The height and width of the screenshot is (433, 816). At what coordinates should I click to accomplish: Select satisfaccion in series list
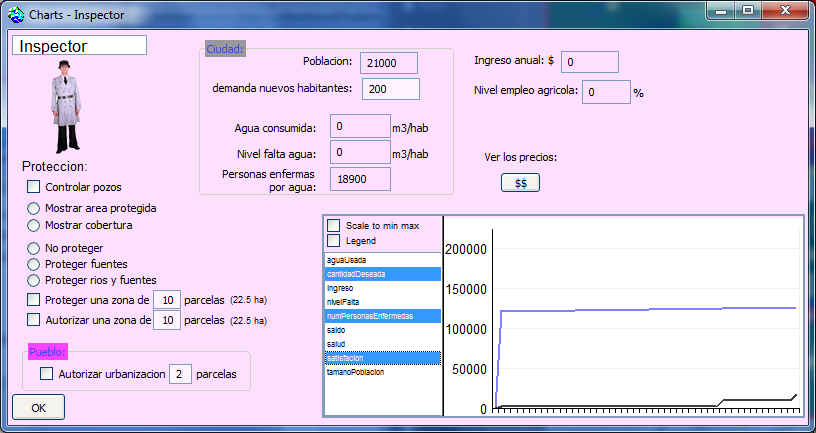coord(382,358)
